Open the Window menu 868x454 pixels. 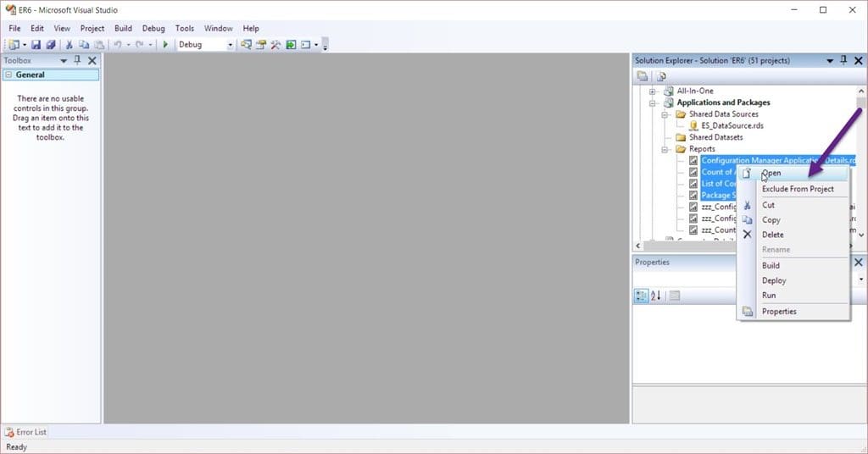pos(218,28)
